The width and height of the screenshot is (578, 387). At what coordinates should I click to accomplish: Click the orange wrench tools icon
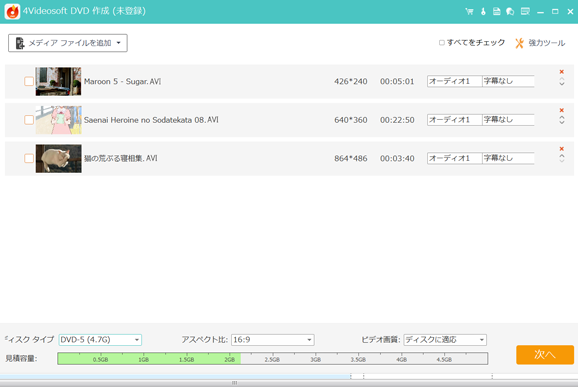pos(519,43)
